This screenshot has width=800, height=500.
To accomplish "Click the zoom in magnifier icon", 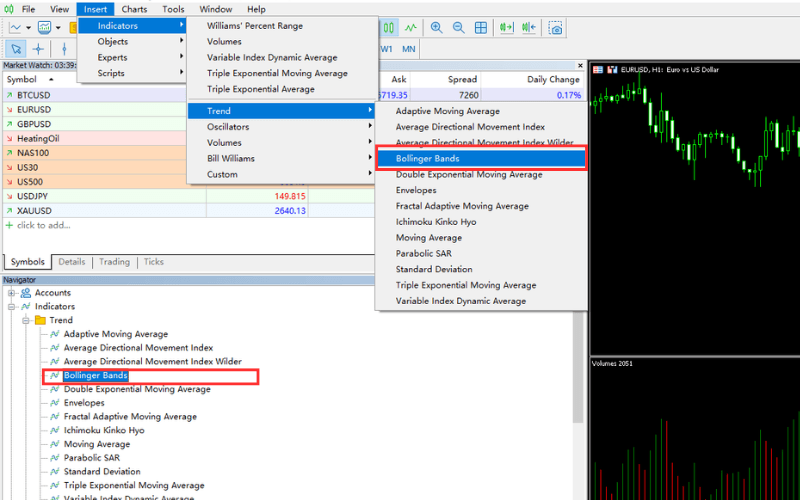I will [437, 28].
